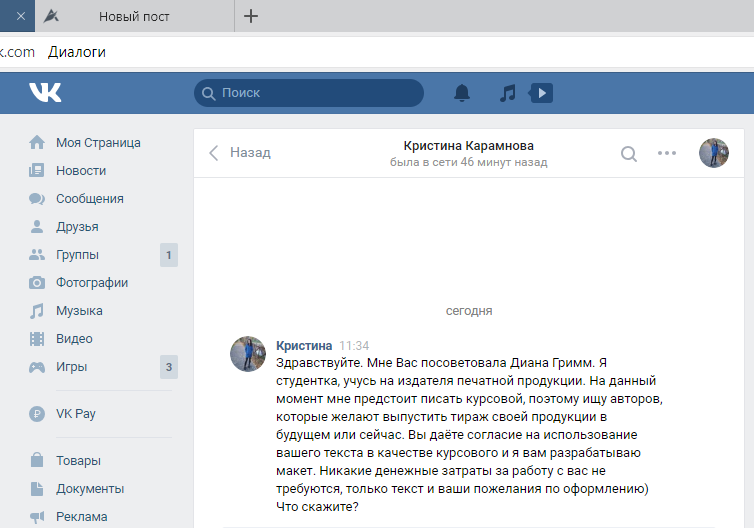Open Сообщения from the left menu
This screenshot has width=754, height=528.
point(89,198)
